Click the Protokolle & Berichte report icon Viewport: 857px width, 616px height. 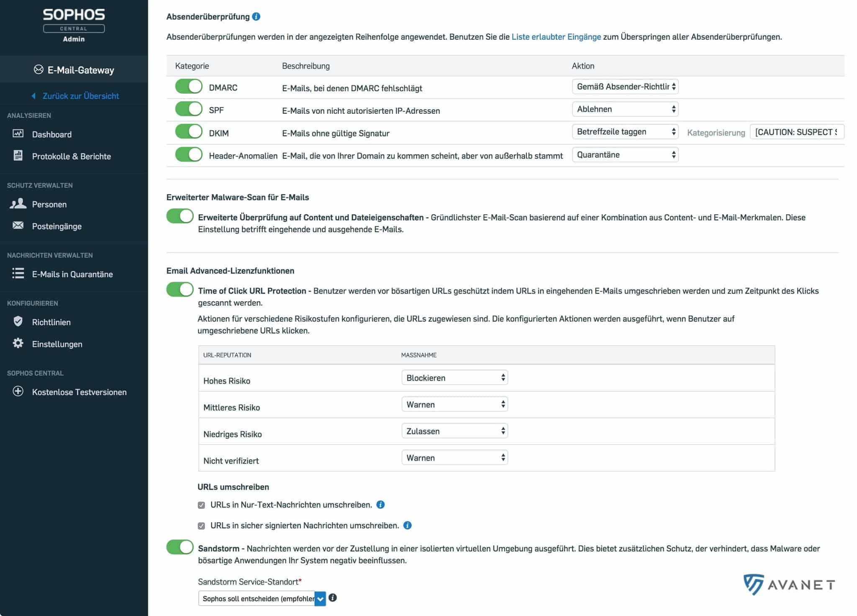pos(18,156)
